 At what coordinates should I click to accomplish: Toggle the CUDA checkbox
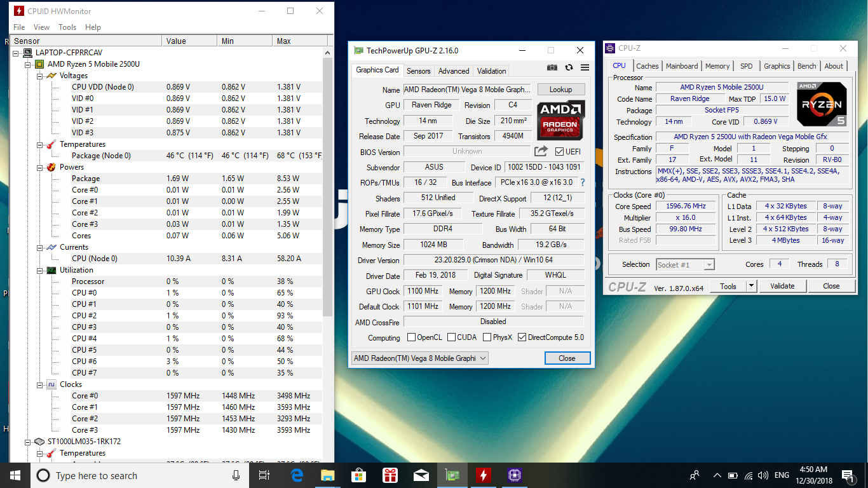coord(452,337)
